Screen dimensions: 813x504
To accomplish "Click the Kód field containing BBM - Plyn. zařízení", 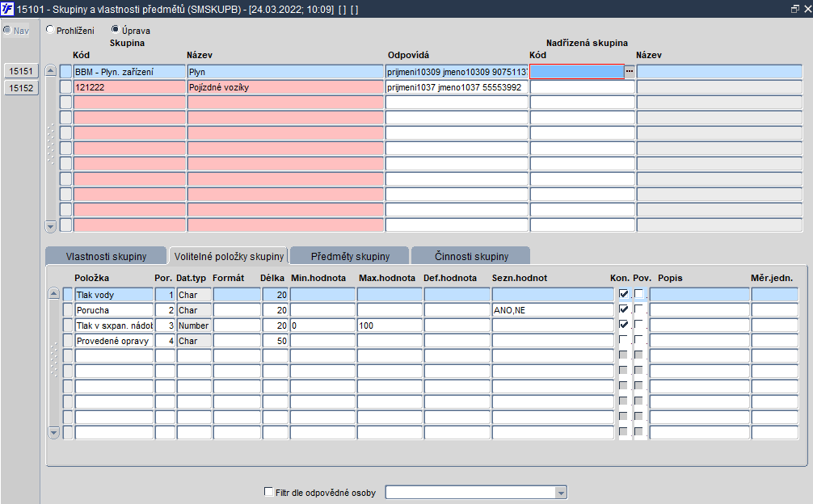I will click(129, 72).
